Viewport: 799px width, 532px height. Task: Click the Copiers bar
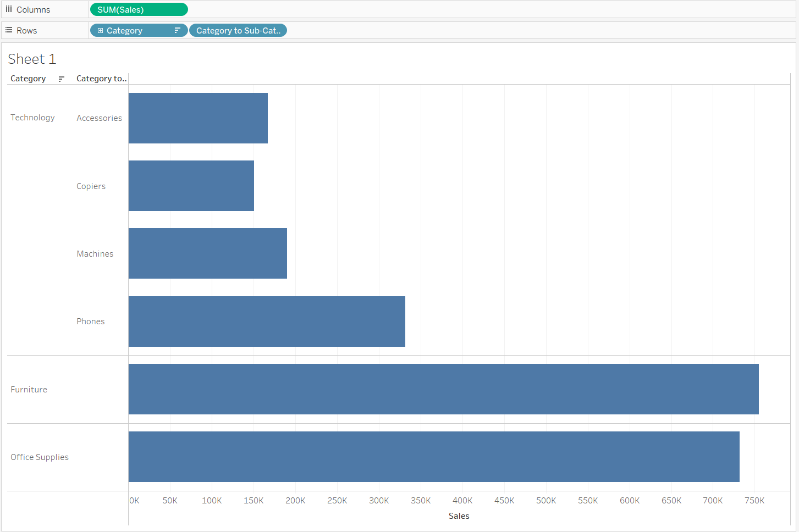191,186
